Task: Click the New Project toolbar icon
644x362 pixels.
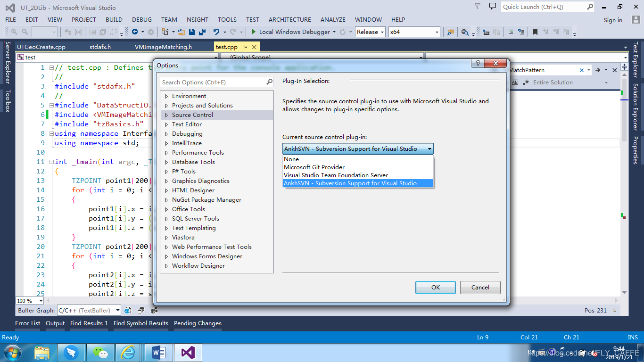Action: point(165,32)
